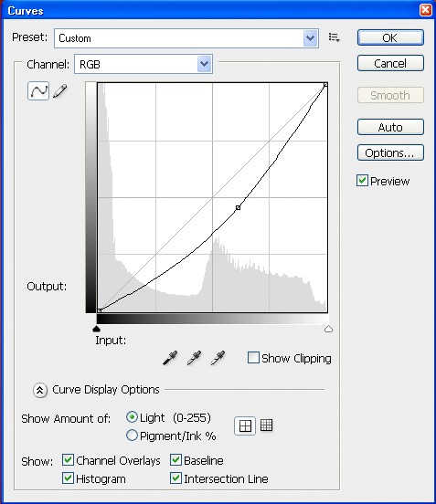The width and height of the screenshot is (436, 504).
Task: Switch to simple four-by-four grid icon
Action: 245,425
